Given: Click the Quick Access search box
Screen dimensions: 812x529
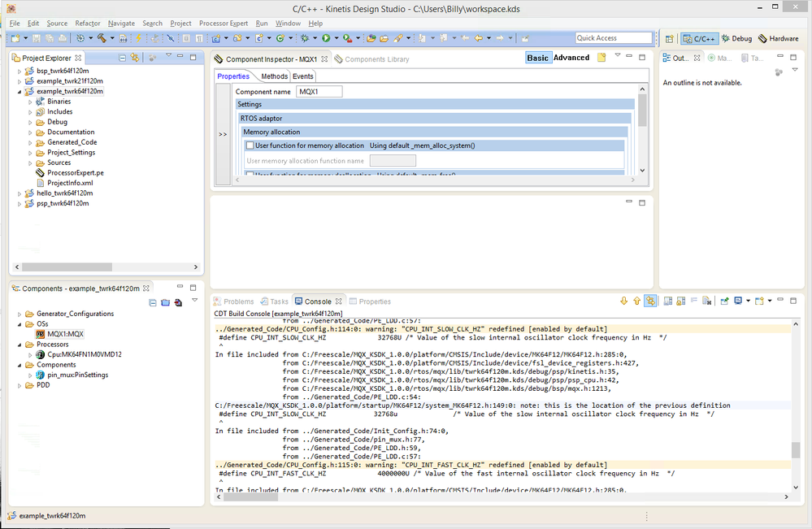Looking at the screenshot, I should [613, 38].
